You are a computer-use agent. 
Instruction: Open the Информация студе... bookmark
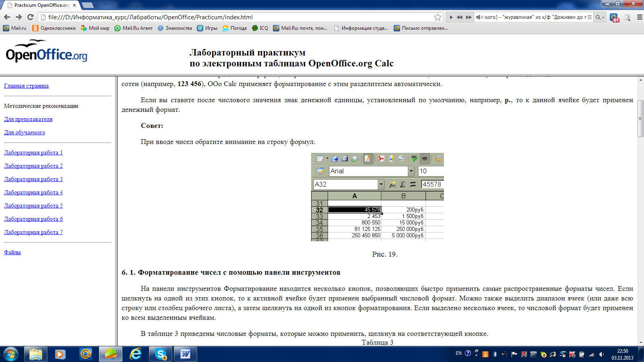coord(361,28)
